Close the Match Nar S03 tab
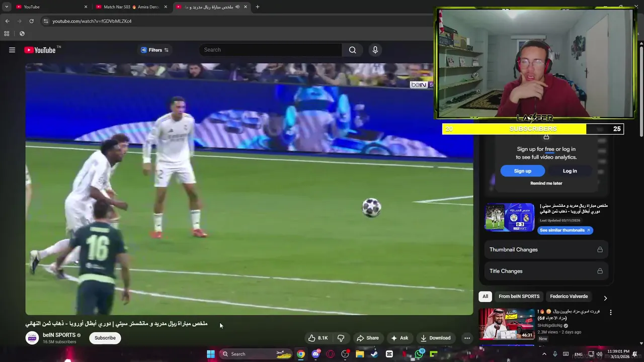Screen dimensions: 644x362 click(x=166, y=7)
